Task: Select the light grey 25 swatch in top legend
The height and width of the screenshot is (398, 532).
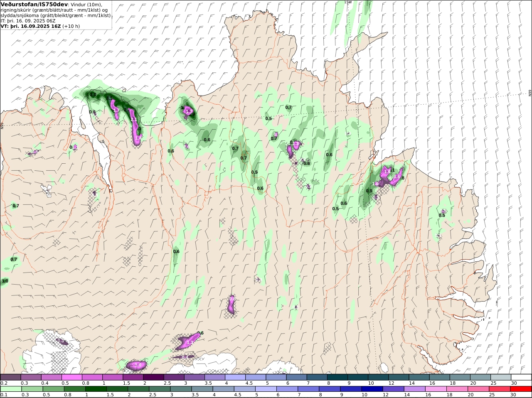Action: tap(501, 377)
